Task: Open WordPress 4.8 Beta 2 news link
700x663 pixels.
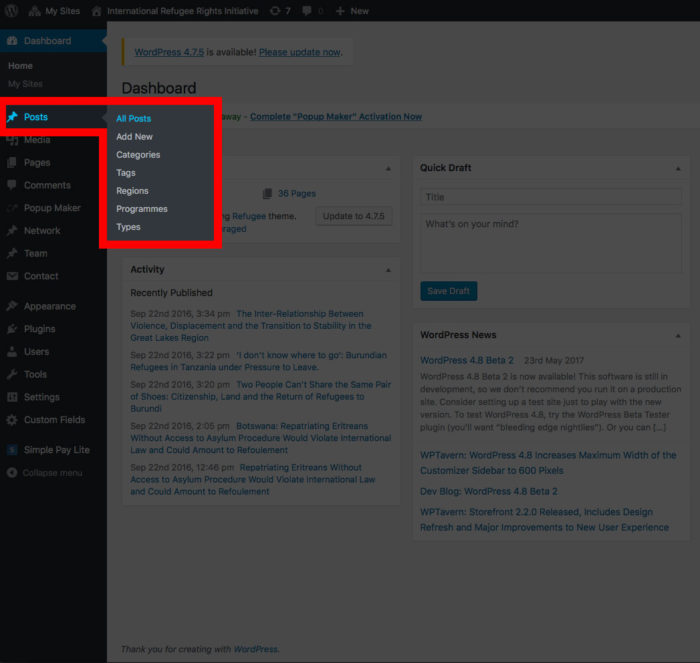Action: (x=467, y=360)
